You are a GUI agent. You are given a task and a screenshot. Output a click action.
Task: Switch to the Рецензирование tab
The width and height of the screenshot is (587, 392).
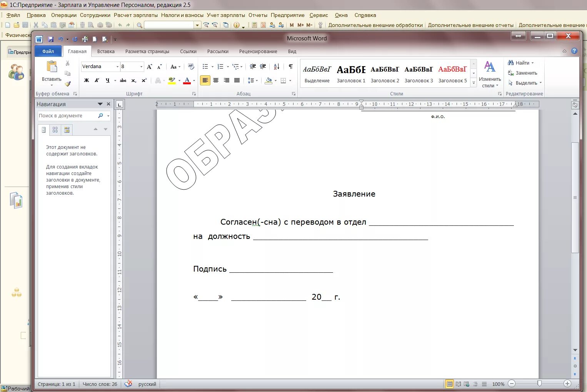click(x=258, y=51)
